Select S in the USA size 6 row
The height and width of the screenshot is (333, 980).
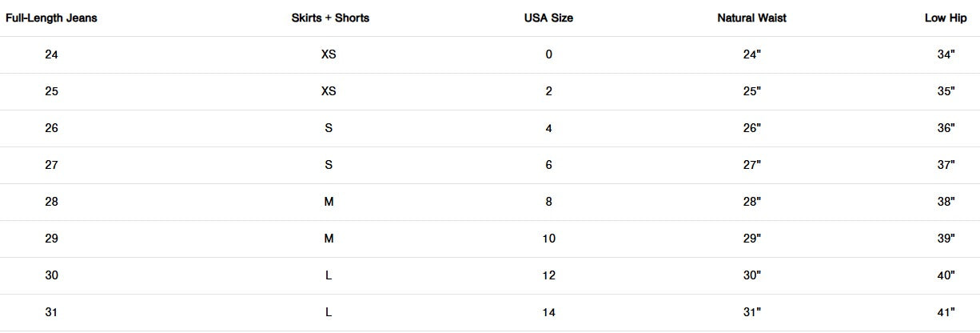point(329,165)
